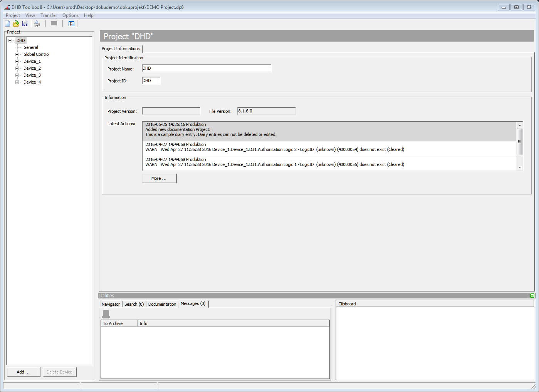The height and width of the screenshot is (392, 539).
Task: Switch to the Navigator tab
Action: pyautogui.click(x=111, y=304)
